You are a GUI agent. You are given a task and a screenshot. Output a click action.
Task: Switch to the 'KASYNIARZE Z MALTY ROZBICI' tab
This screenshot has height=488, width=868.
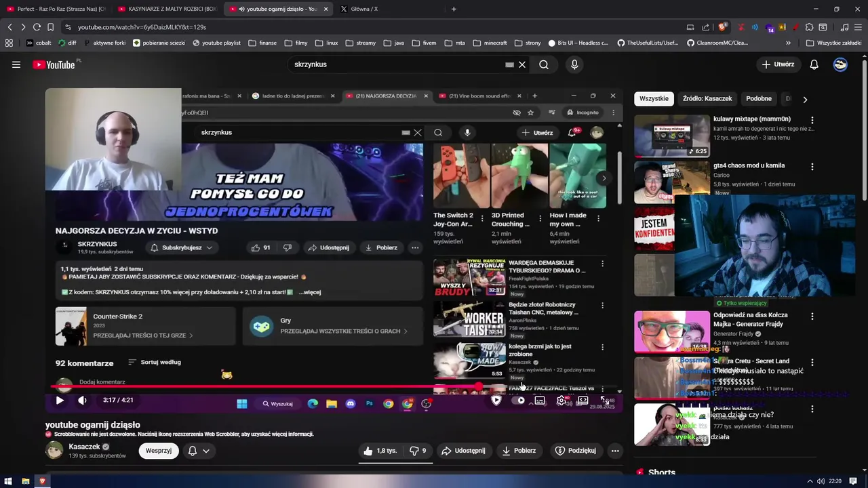tap(166, 9)
